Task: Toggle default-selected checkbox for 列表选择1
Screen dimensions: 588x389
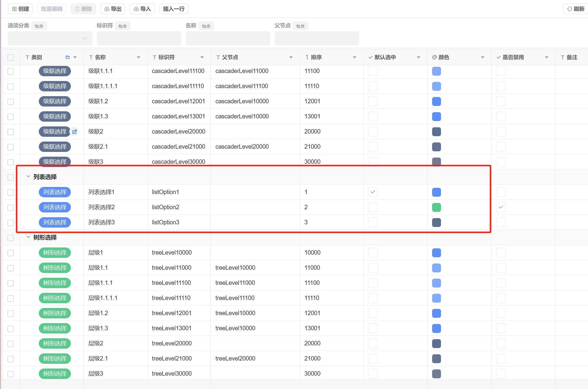Action: click(373, 192)
